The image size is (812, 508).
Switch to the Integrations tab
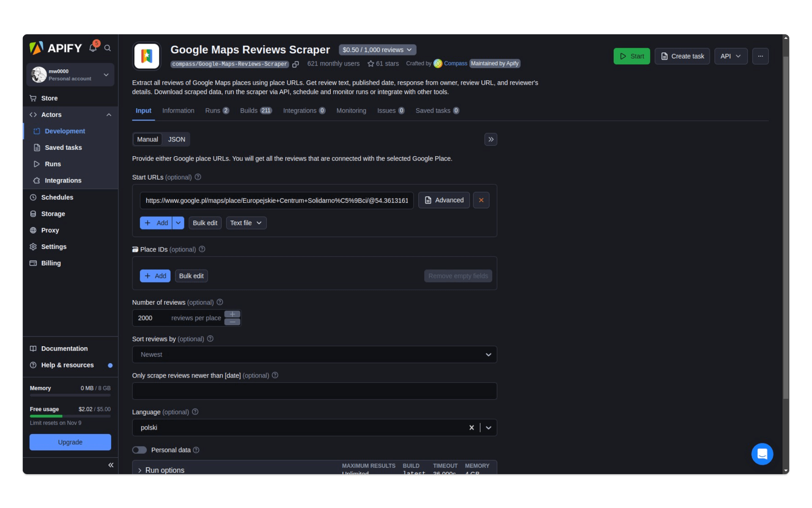point(304,110)
